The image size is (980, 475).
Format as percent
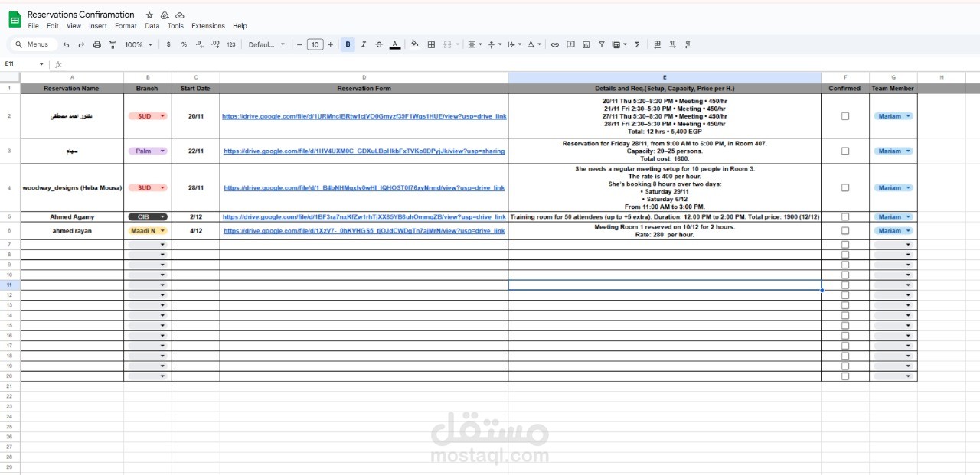(184, 44)
